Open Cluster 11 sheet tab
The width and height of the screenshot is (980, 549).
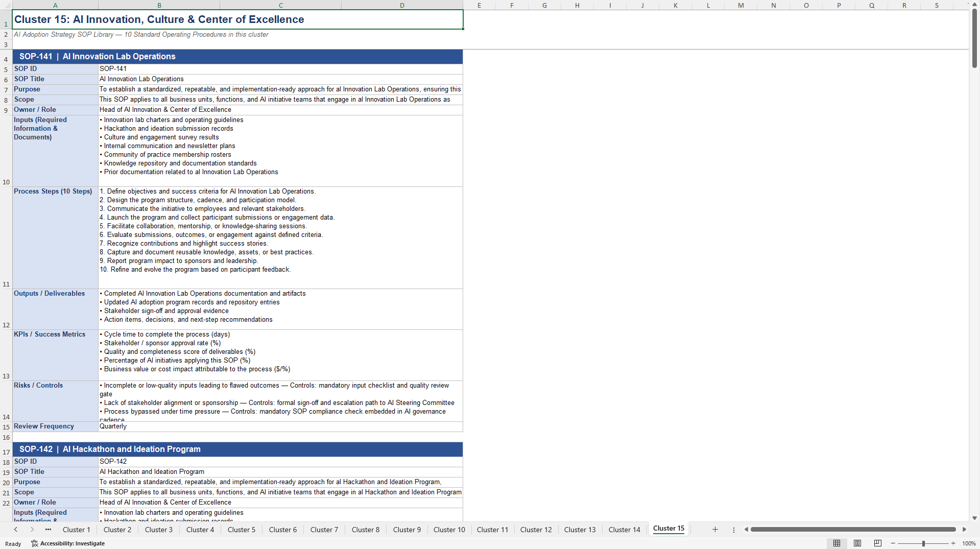click(493, 530)
